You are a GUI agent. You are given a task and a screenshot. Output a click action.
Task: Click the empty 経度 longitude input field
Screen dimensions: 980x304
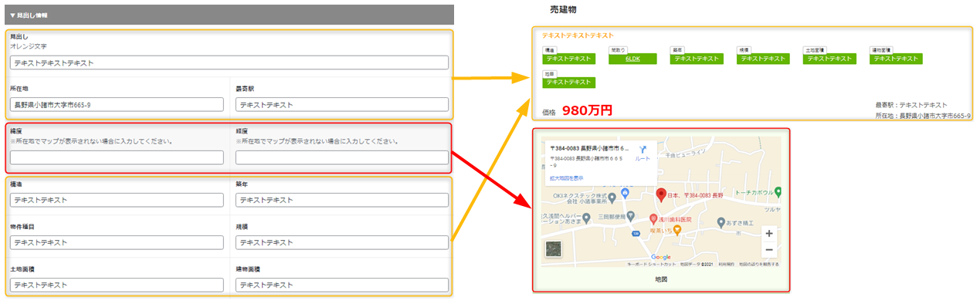pyautogui.click(x=342, y=157)
